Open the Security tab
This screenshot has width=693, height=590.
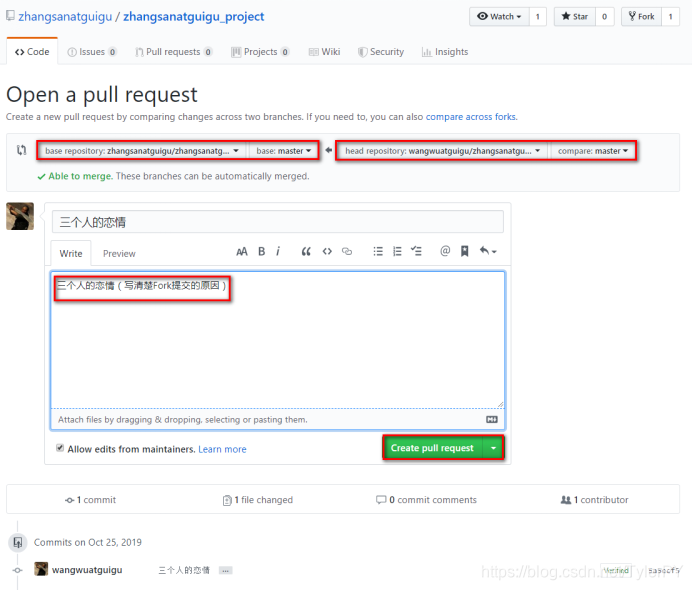(x=381, y=52)
